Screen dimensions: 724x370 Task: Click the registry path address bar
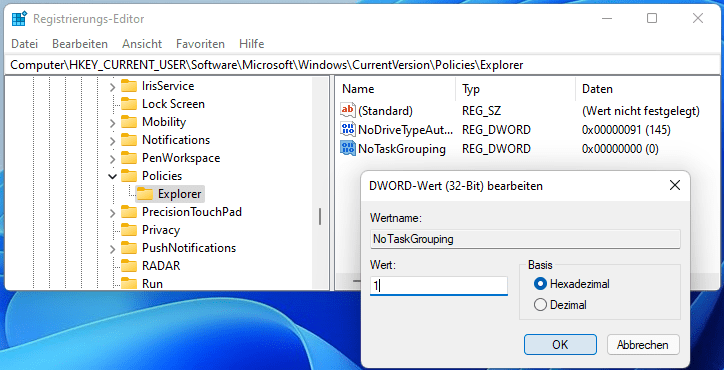click(362, 65)
